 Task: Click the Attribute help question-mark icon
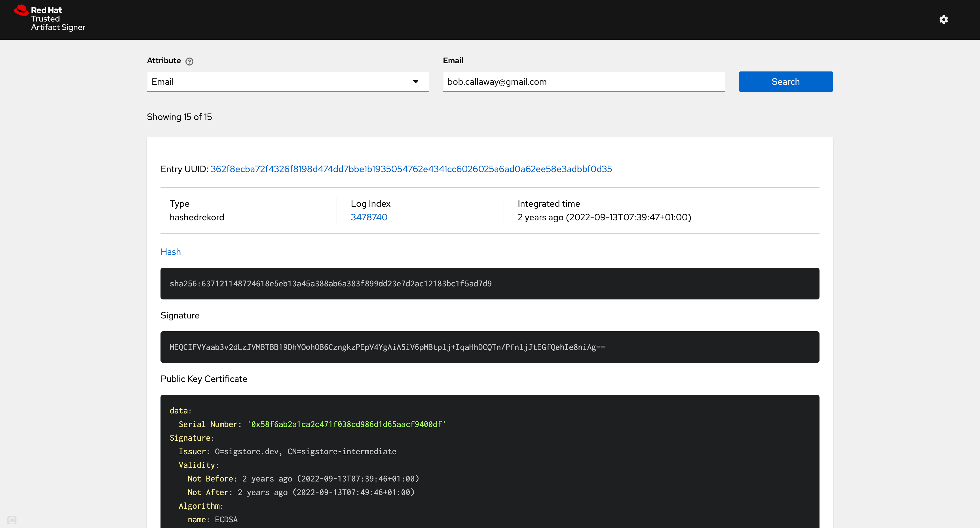pos(189,61)
